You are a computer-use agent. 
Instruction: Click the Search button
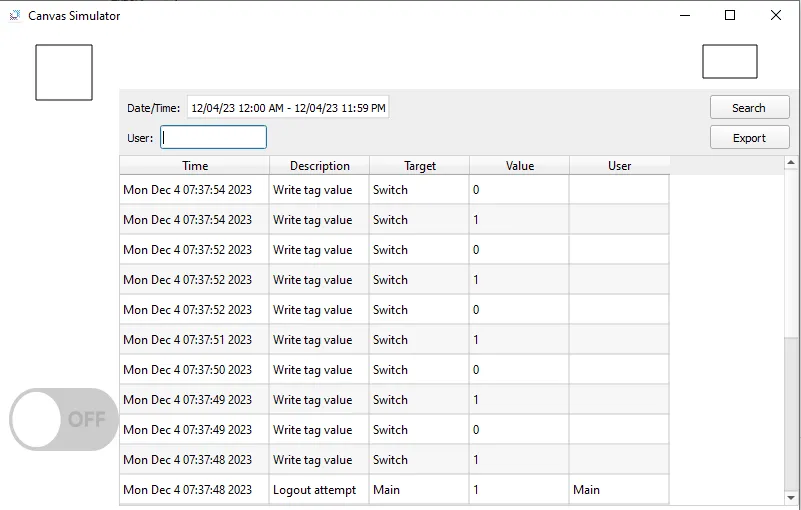[x=749, y=108]
